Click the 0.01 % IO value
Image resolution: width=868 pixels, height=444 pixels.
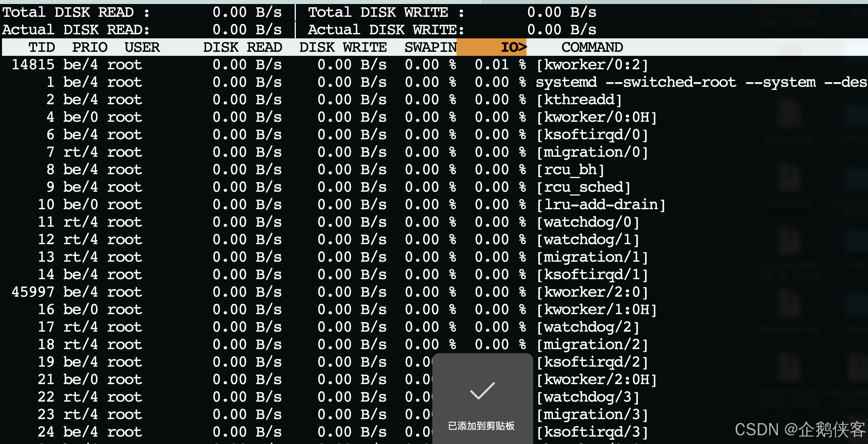pos(500,65)
